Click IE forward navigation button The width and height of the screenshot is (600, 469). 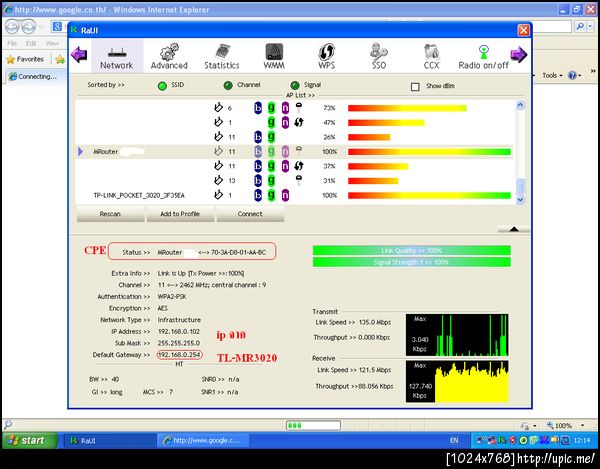[x=28, y=27]
